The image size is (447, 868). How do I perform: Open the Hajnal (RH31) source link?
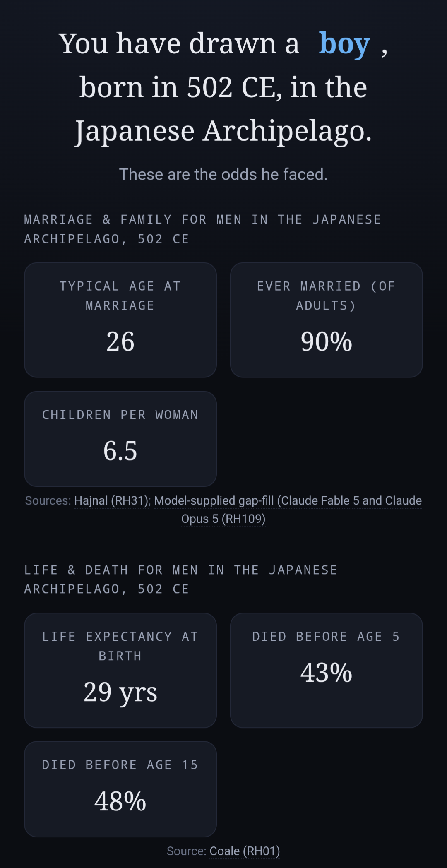pos(112,501)
